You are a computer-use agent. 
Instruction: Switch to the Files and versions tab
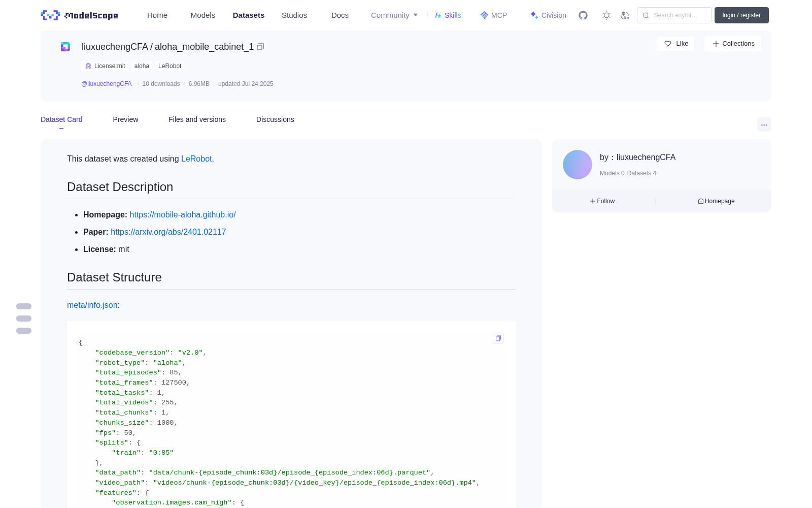[x=197, y=119]
